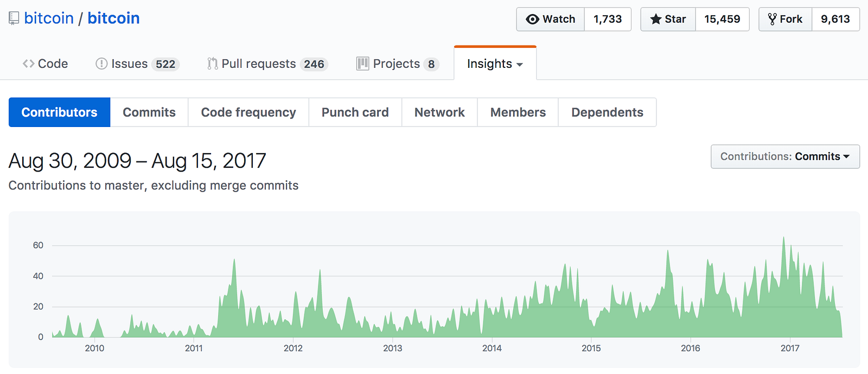Click the 2015 label on chart axis
Viewport: 868px width, 374px height.
tap(591, 348)
